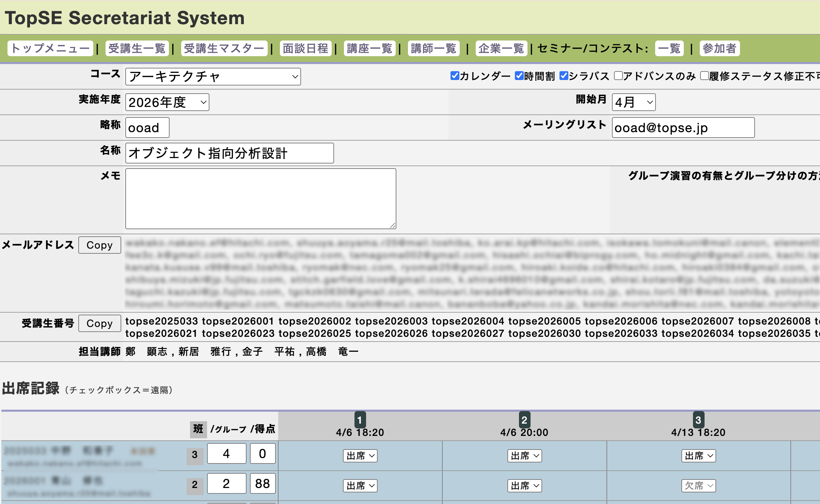The image size is (820, 504).
Task: Open first row's 4/6 20:00 attendance dropdown
Action: click(524, 456)
